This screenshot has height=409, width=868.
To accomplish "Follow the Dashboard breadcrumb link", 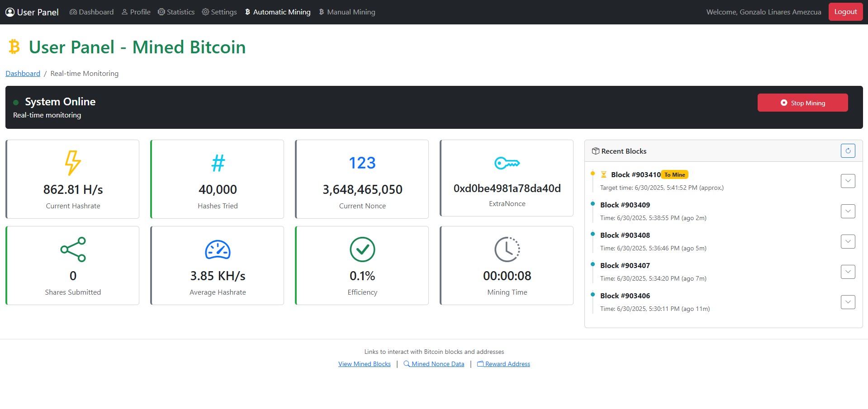I will click(x=23, y=73).
